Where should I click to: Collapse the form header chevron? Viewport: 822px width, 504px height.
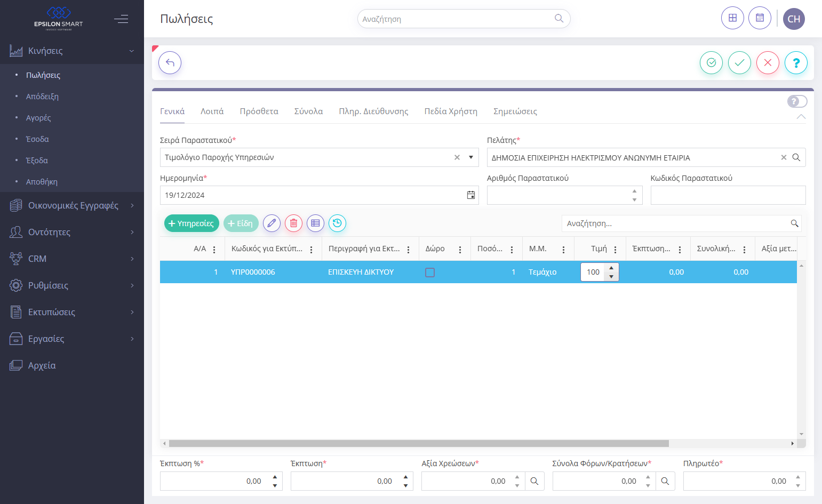pyautogui.click(x=801, y=116)
